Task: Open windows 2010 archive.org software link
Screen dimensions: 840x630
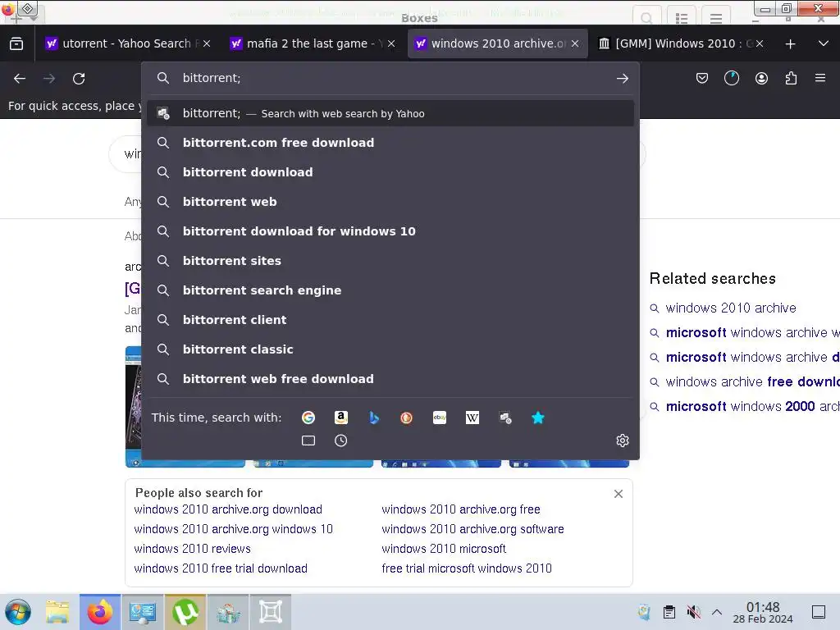Action: click(x=472, y=529)
